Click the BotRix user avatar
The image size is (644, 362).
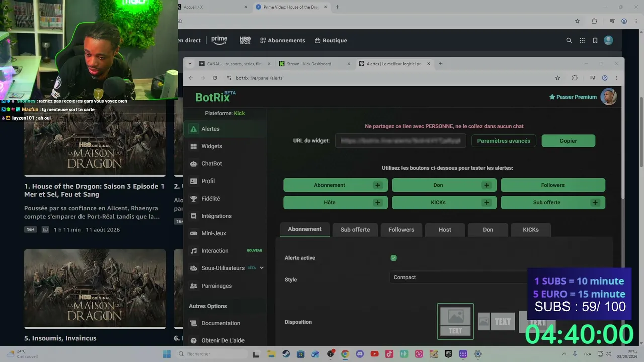pos(609,97)
